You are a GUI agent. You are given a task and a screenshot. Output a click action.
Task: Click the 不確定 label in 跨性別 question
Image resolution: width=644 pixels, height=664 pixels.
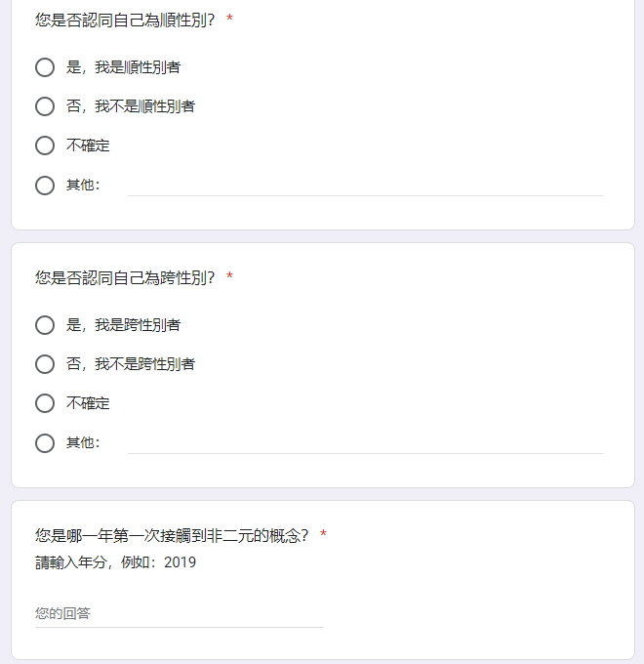pos(88,403)
